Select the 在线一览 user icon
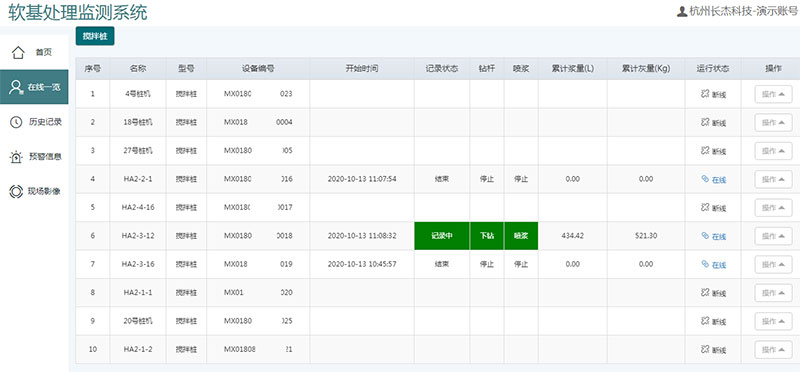Viewport: 800px width, 372px height. point(16,87)
